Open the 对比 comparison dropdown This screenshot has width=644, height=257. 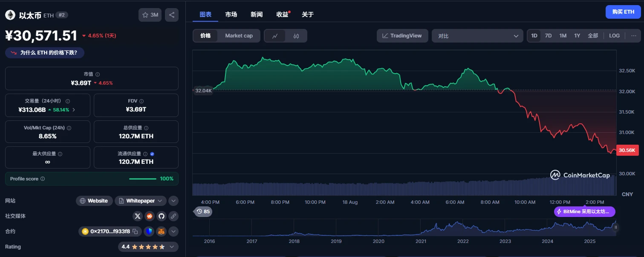click(477, 36)
